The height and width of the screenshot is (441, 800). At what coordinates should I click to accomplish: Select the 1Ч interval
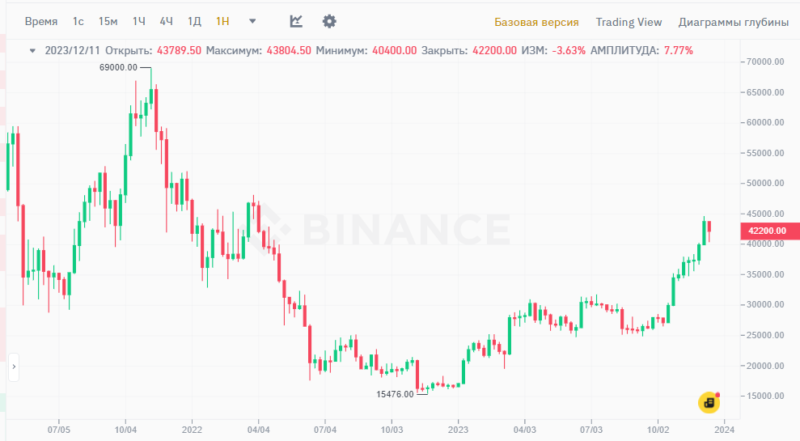(139, 21)
